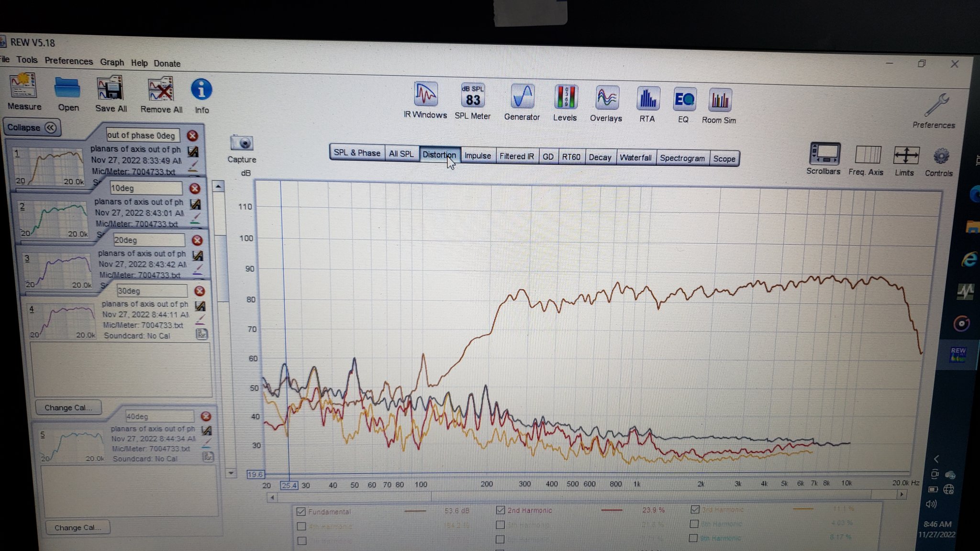Screen dimensions: 980x551
Task: Enable the 6th Harmonic checkbox
Action: coord(694,524)
